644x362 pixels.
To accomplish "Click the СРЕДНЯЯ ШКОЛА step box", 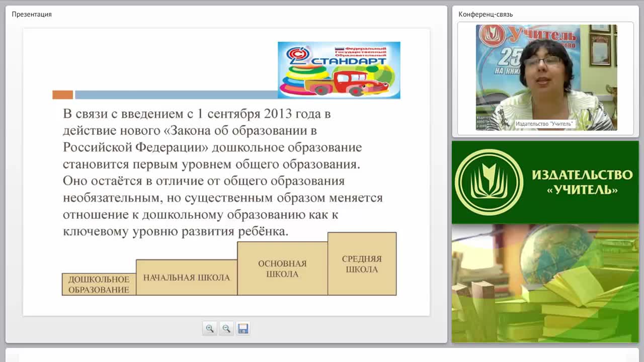I will coord(362,263).
